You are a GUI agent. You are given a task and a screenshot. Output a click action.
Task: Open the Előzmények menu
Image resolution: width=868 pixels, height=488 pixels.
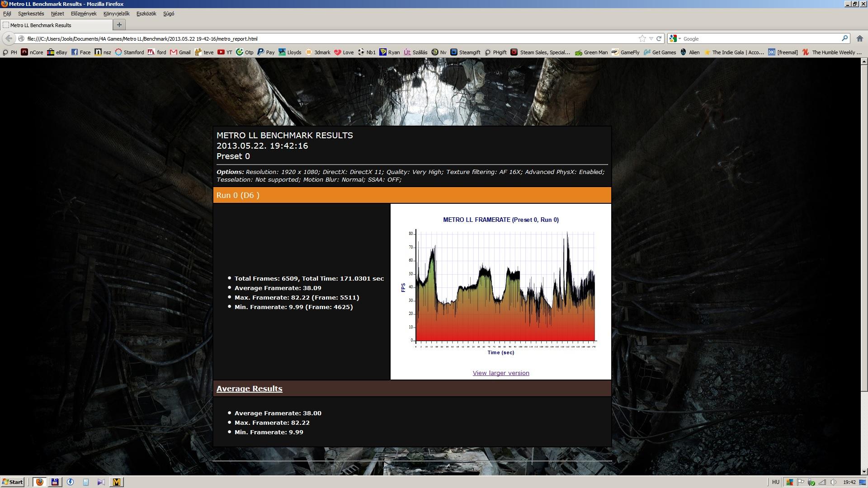[x=84, y=14]
